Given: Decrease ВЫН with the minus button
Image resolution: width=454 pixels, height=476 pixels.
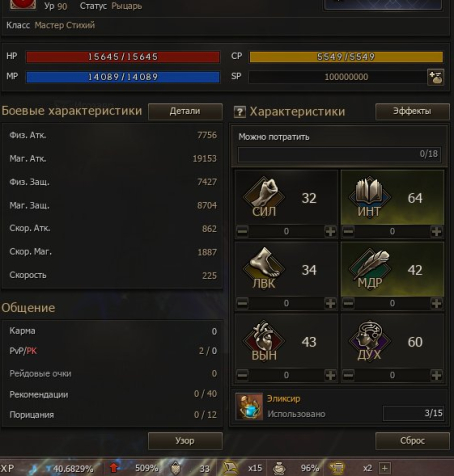Looking at the screenshot, I should [x=242, y=375].
